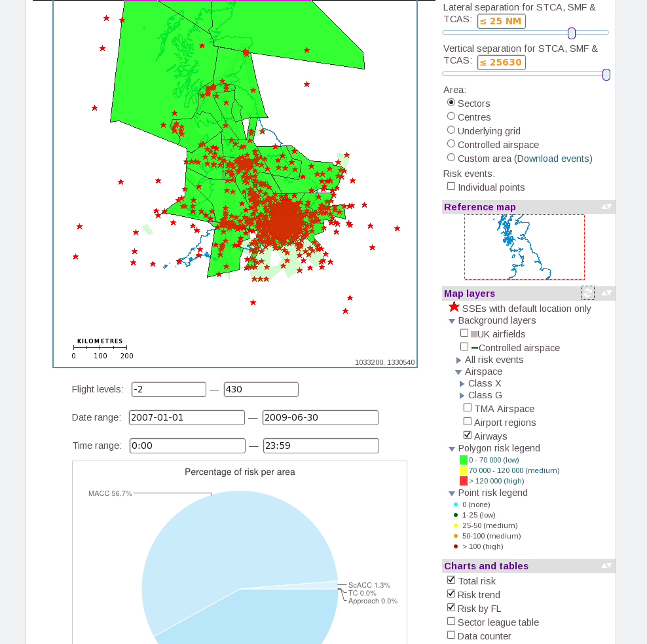647x644 pixels.
Task: Collapse the Airspace tree node
Action: click(458, 372)
